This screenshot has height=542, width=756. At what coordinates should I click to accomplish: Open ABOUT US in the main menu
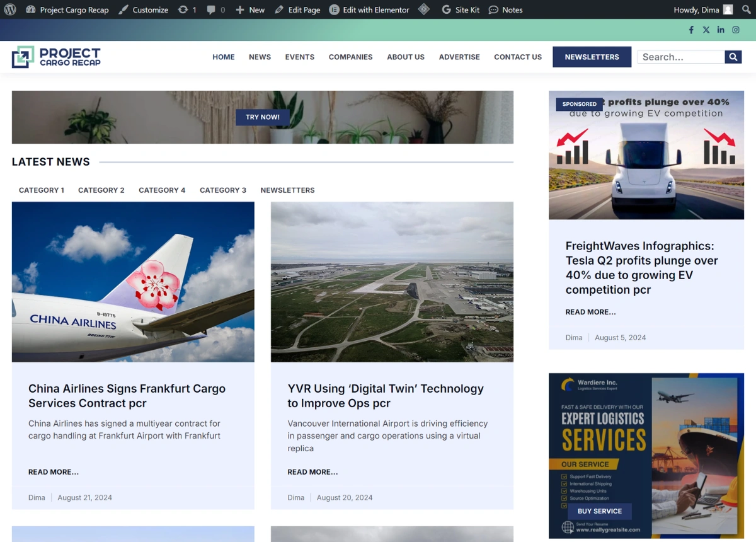tap(406, 57)
